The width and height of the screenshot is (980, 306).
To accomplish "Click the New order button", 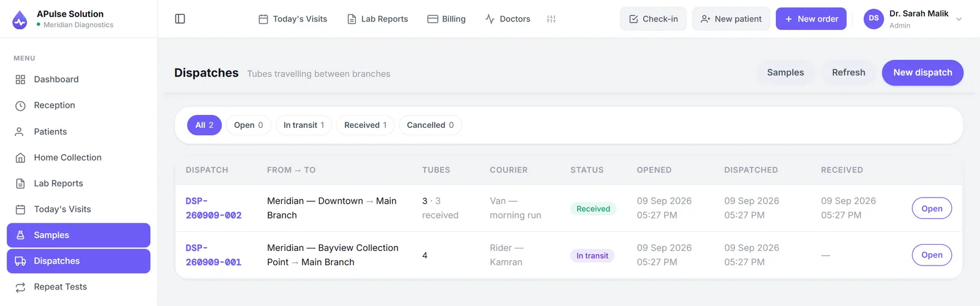I will (812, 19).
